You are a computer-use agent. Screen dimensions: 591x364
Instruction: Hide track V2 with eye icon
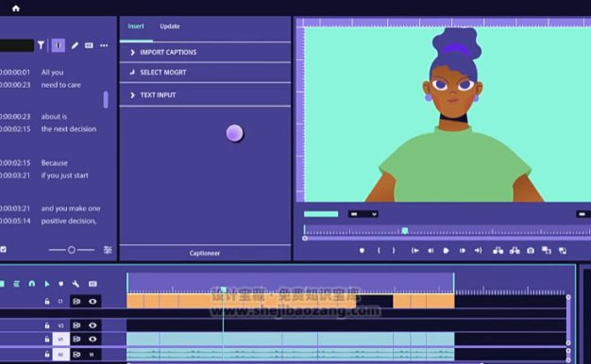tap(93, 325)
